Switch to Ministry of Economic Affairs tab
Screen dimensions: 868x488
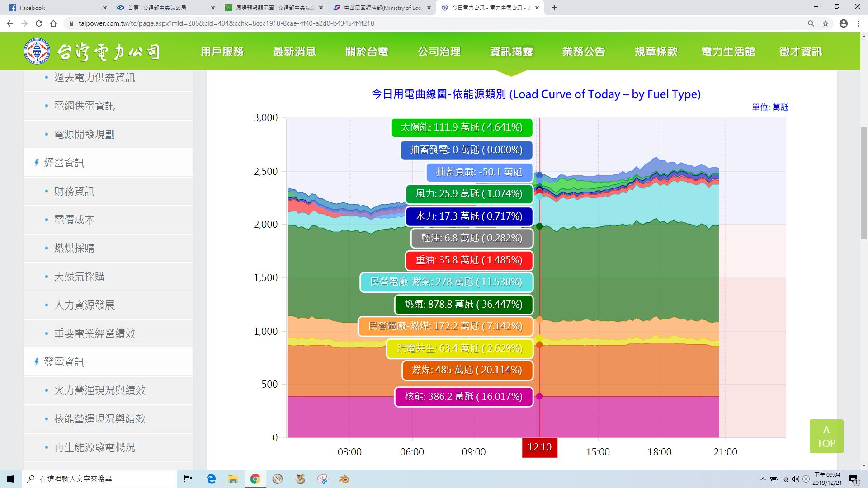(382, 8)
